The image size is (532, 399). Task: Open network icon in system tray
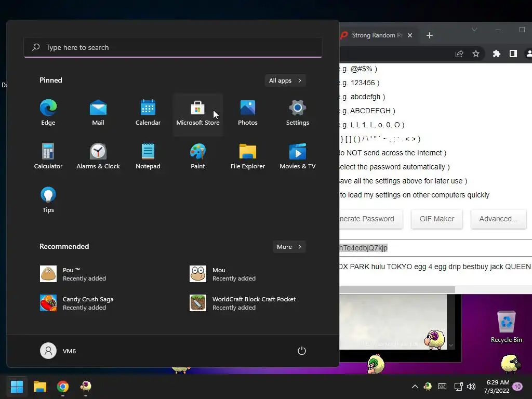458,387
